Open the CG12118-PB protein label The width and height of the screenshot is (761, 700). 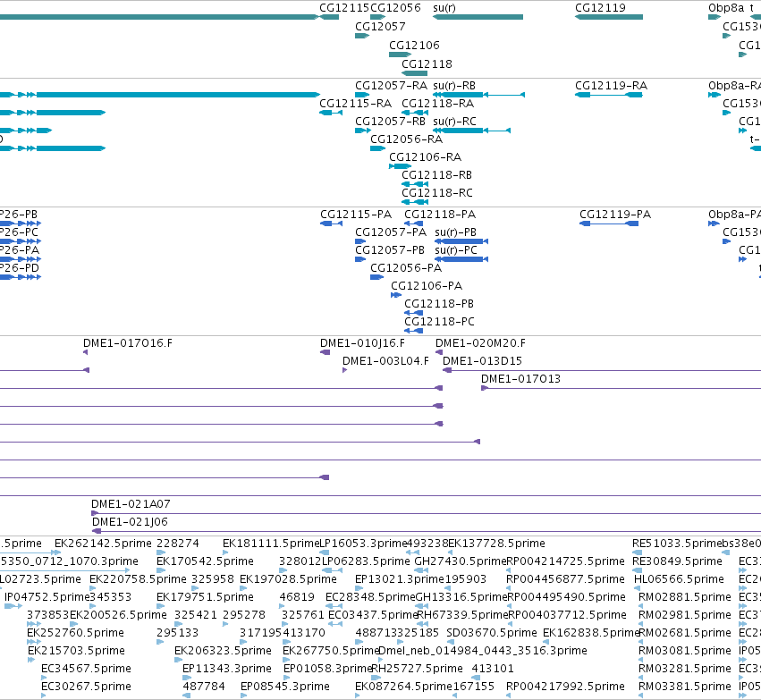pos(439,304)
